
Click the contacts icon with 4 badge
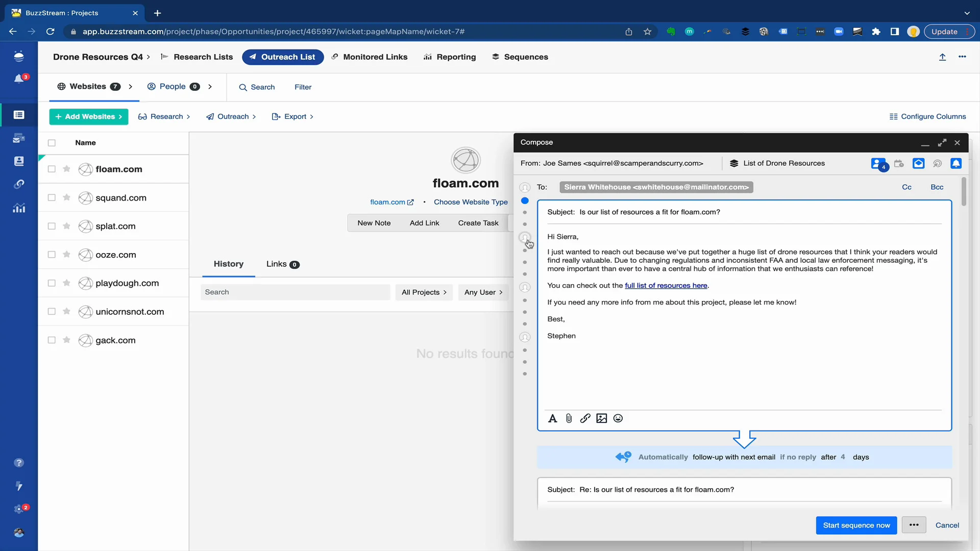click(878, 164)
